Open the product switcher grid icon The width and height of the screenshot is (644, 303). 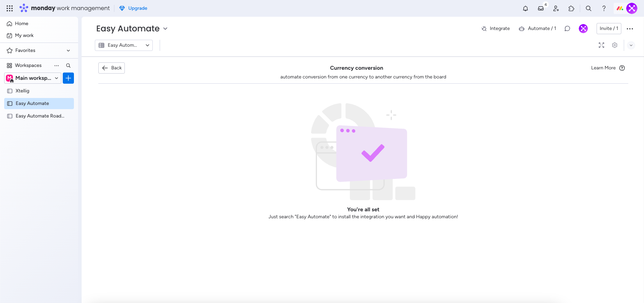click(x=10, y=8)
